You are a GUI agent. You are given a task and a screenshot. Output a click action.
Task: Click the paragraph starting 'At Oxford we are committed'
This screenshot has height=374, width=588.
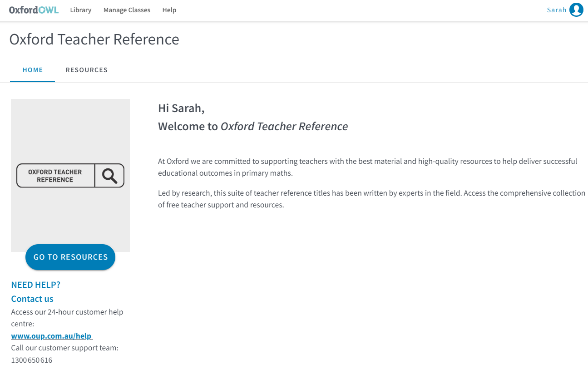pyautogui.click(x=367, y=167)
